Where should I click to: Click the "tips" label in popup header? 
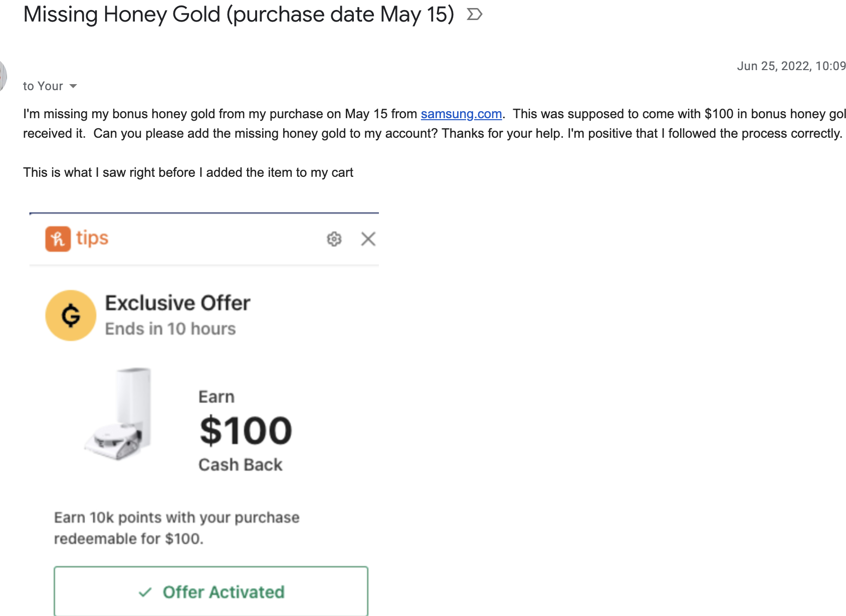click(x=92, y=238)
